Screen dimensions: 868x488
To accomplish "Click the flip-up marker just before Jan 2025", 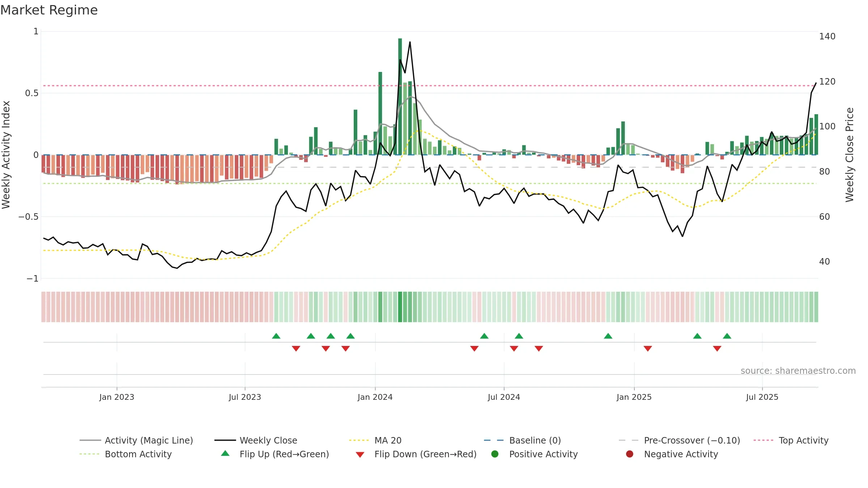I will (608, 336).
